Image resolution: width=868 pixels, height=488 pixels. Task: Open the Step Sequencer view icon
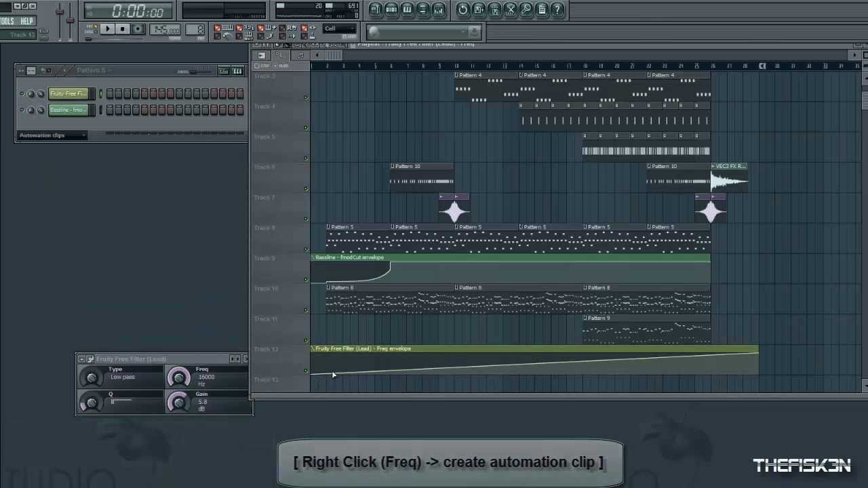391,9
